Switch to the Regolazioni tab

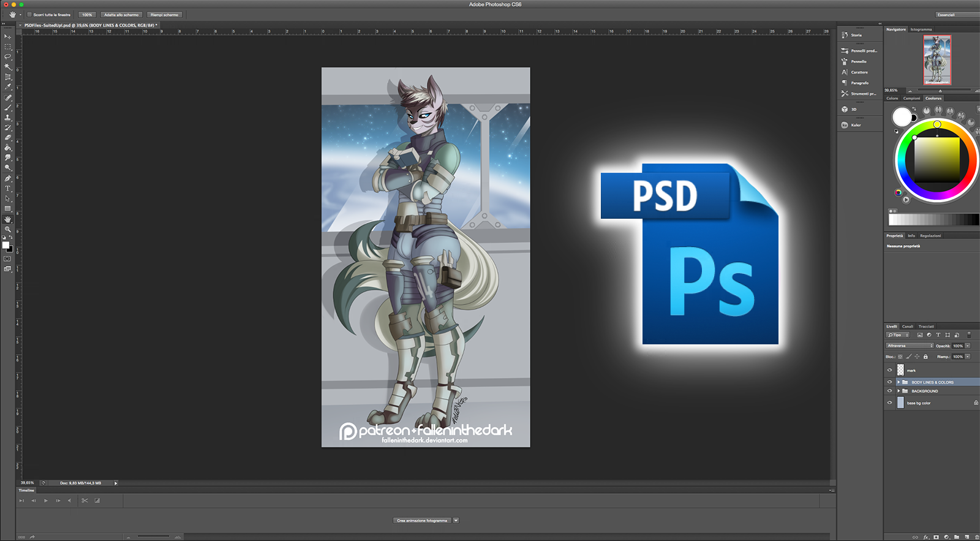point(930,236)
